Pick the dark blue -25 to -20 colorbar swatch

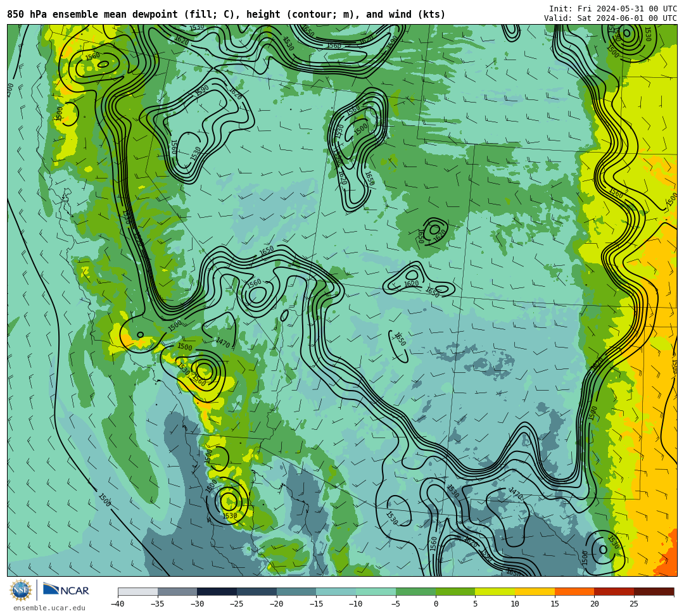257,591
